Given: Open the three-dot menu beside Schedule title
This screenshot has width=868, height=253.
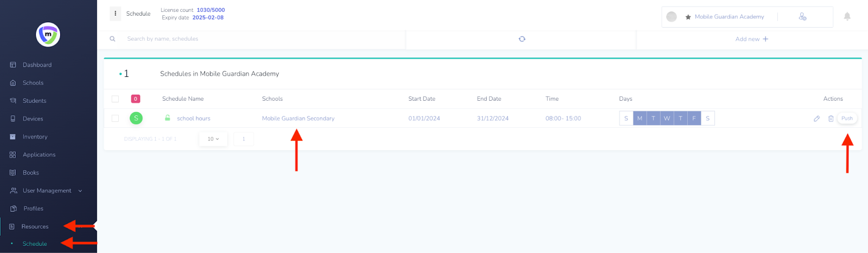Looking at the screenshot, I should point(115,14).
